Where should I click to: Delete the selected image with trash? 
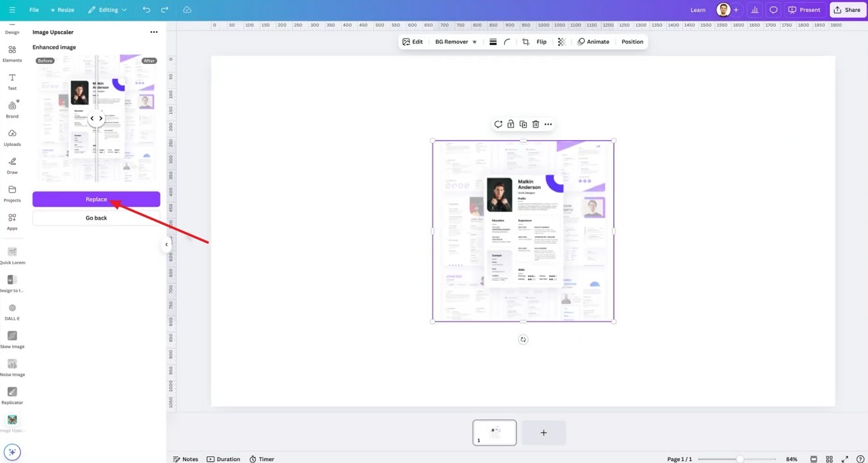(x=535, y=124)
